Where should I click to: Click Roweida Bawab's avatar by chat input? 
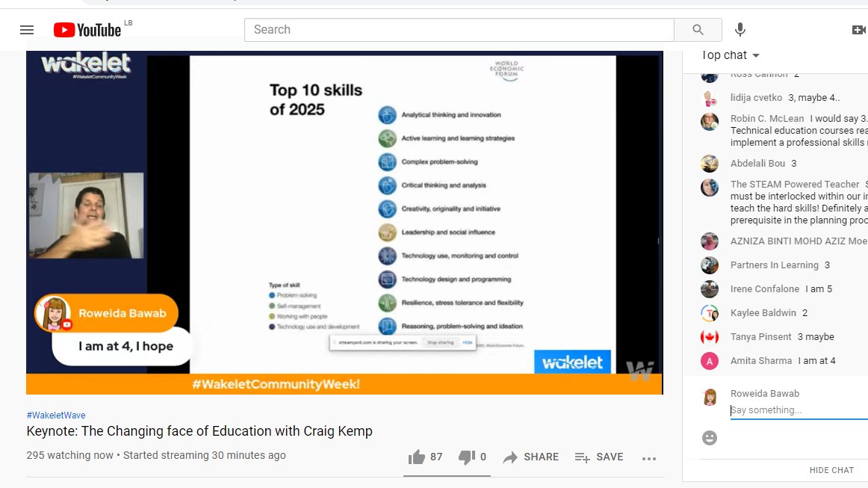(710, 397)
